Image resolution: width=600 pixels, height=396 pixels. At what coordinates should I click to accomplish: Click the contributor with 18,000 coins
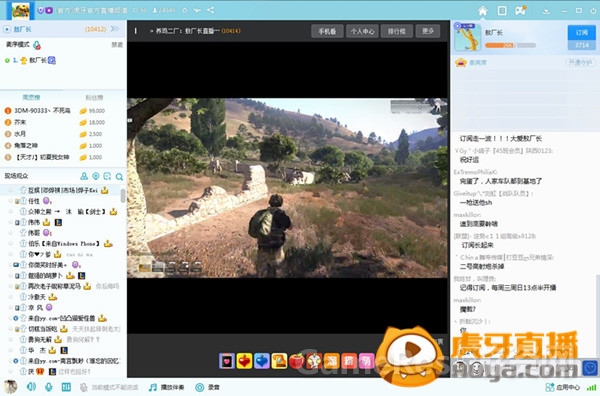(x=20, y=122)
